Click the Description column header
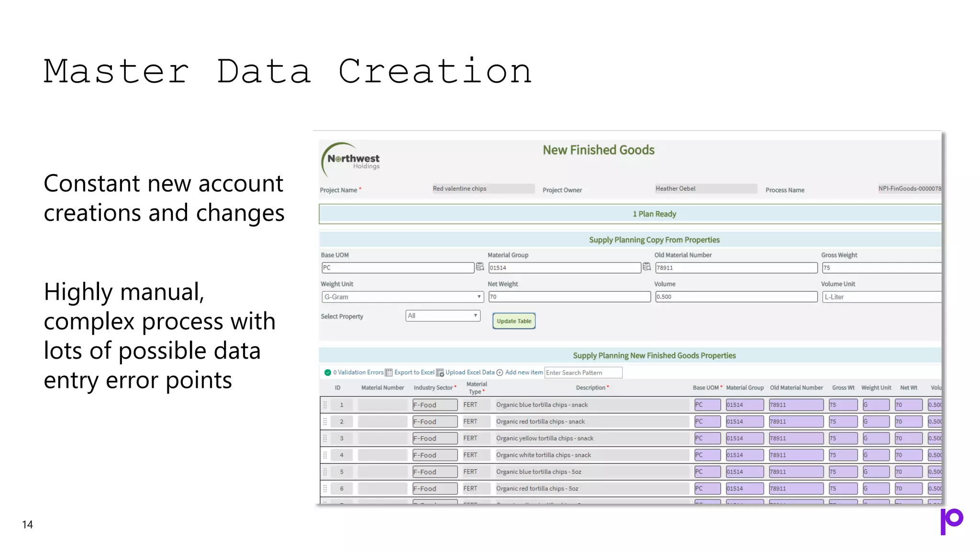 tap(592, 388)
